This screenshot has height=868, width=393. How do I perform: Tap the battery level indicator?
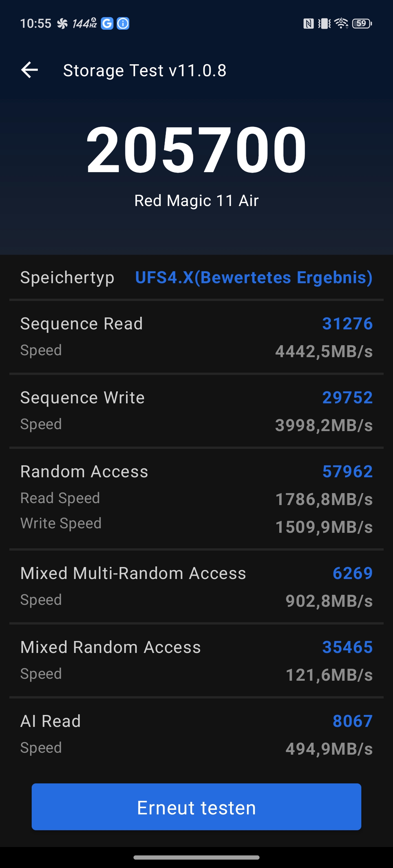tap(362, 24)
